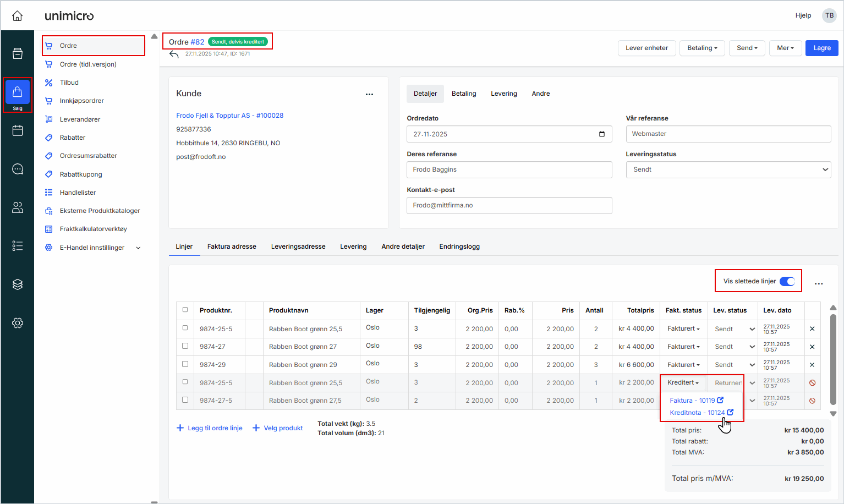Screen dimensions: 844x504
Task: Open the chat bubble icon in sidebar
Action: click(x=18, y=169)
